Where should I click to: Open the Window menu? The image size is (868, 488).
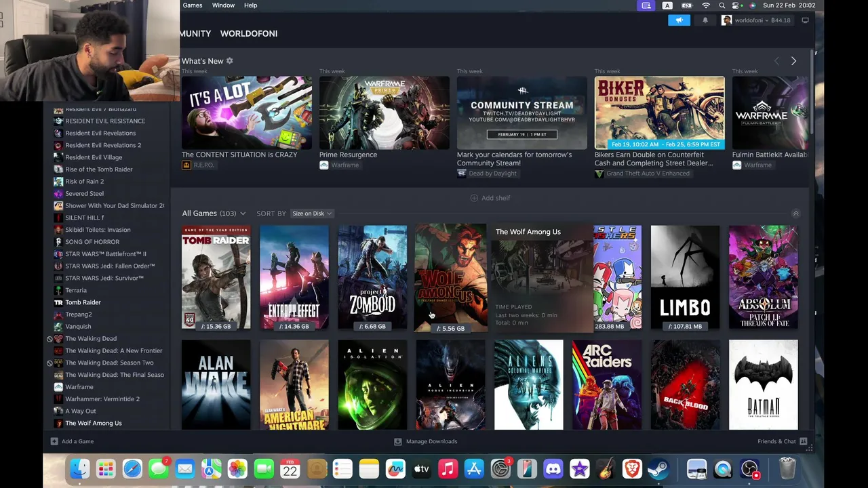223,5
